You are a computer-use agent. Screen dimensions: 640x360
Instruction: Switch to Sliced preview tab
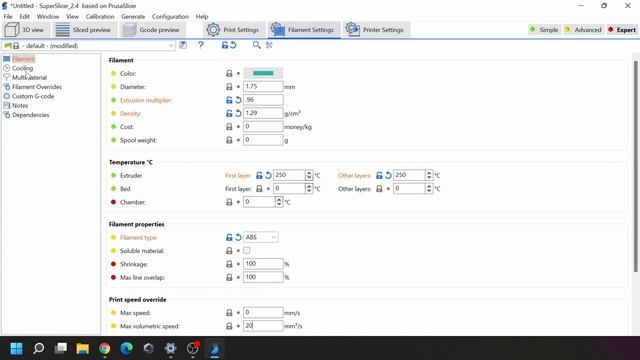pos(85,30)
